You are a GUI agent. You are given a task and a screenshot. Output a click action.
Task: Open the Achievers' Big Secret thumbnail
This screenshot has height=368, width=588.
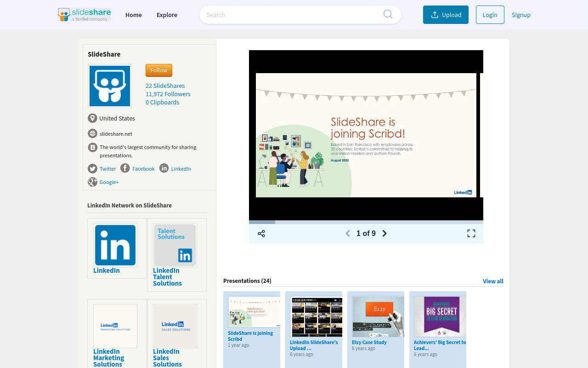pos(440,316)
